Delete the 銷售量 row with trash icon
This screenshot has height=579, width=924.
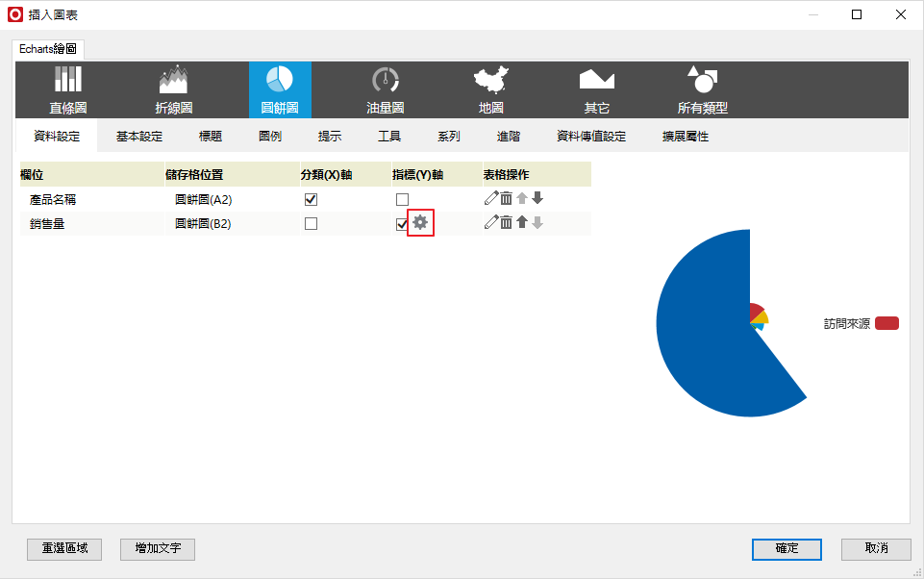point(506,223)
